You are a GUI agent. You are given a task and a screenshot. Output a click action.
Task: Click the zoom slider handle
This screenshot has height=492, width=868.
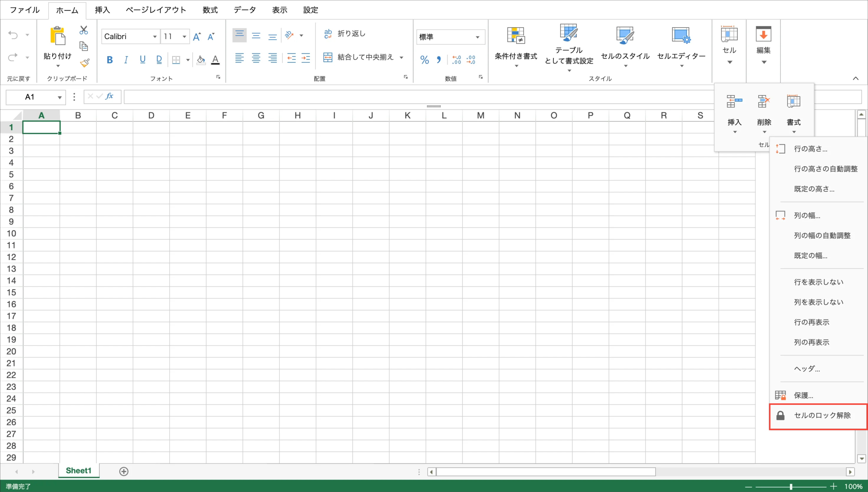791,487
